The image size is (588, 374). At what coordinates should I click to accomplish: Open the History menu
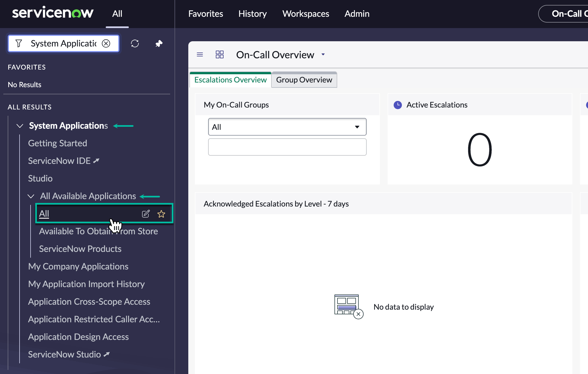252,13
